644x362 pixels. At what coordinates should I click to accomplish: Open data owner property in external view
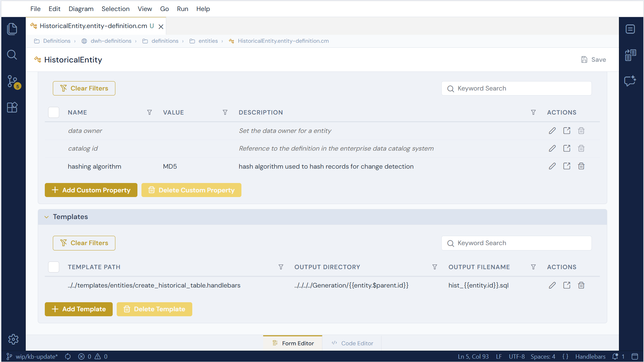pos(567,131)
